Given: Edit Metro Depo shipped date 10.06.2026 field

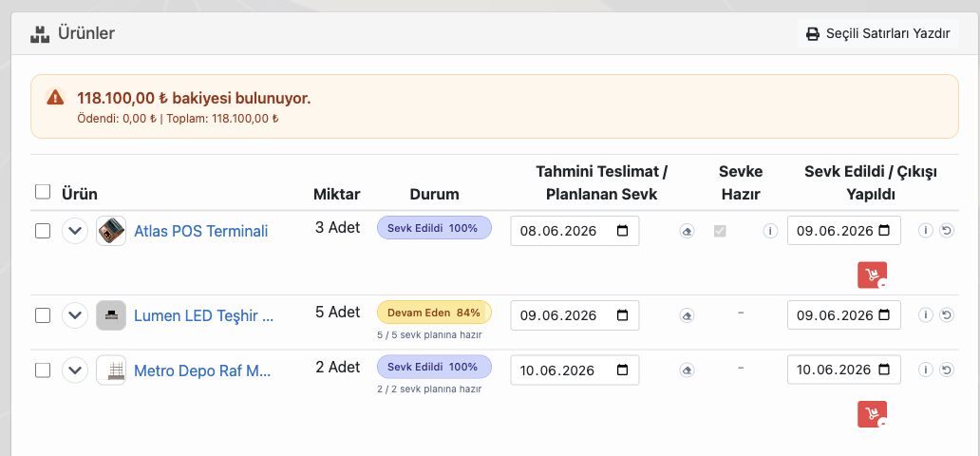Looking at the screenshot, I should (844, 370).
